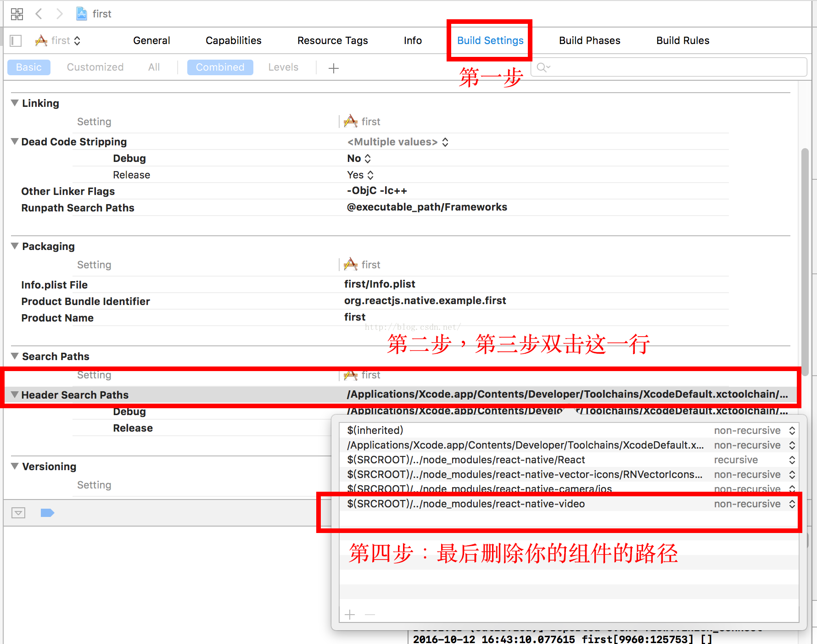This screenshot has height=644, width=817.
Task: Click the @executable_path/Frameworks value
Action: point(427,207)
